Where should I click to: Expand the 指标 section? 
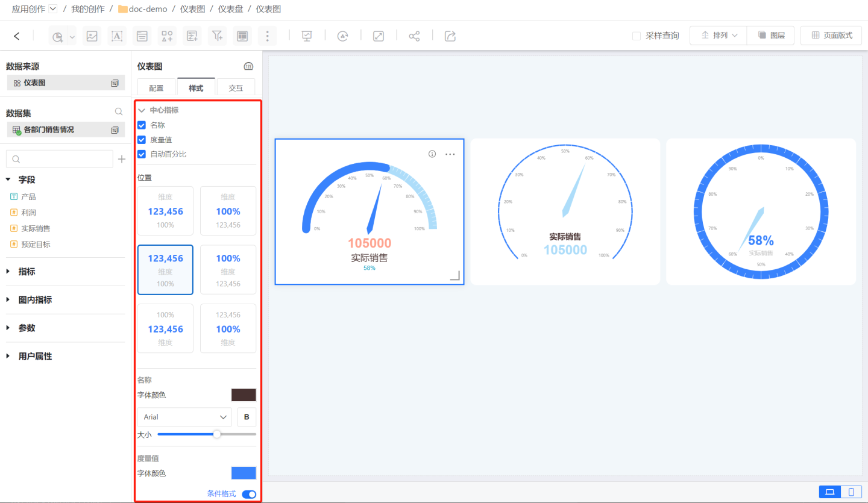pyautogui.click(x=8, y=272)
